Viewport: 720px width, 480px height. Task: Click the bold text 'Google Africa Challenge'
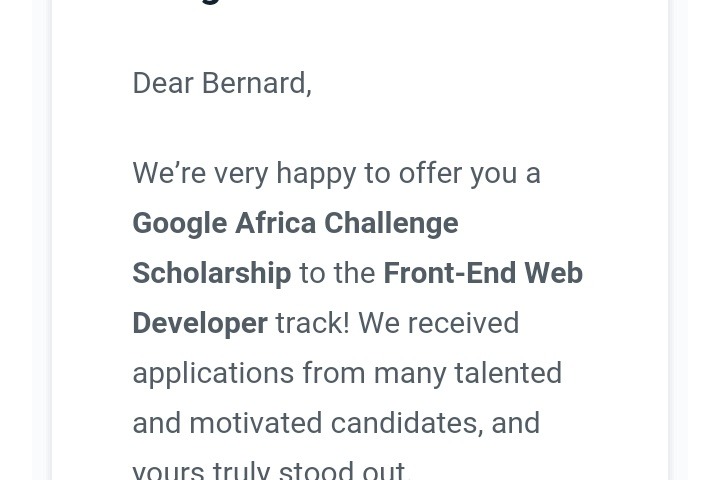pyautogui.click(x=295, y=224)
